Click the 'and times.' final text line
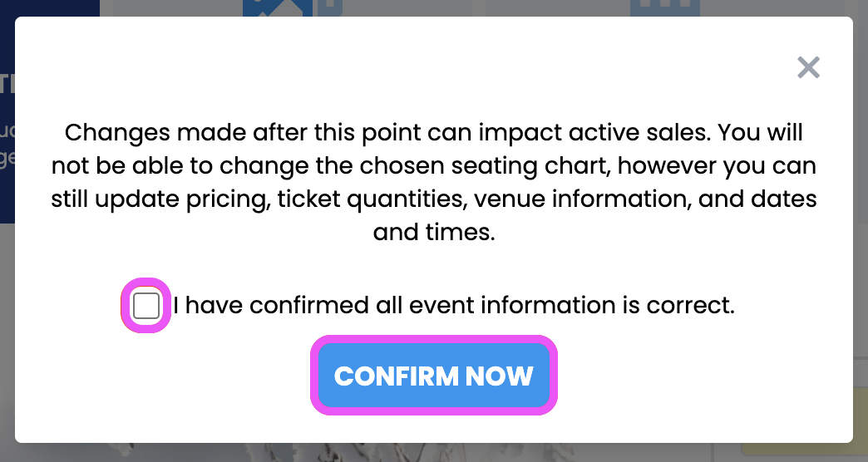This screenshot has width=868, height=462. [434, 232]
